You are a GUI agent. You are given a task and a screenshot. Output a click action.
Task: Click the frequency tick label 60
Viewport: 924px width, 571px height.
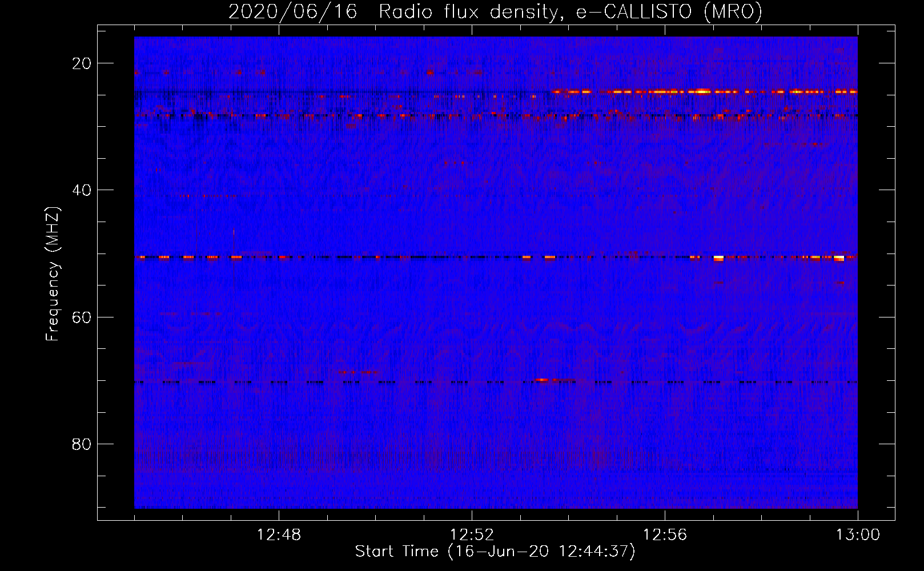click(82, 317)
